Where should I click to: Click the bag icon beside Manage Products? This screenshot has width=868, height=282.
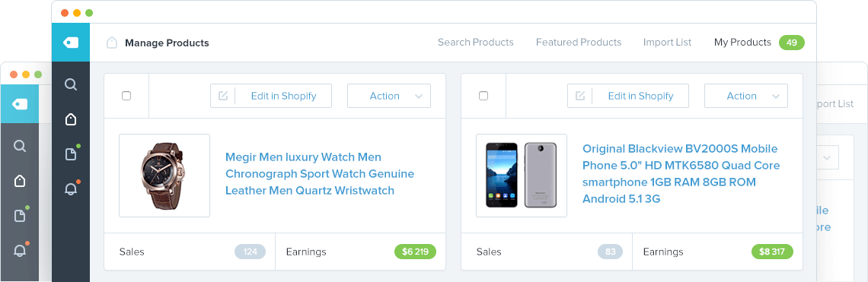click(x=112, y=43)
